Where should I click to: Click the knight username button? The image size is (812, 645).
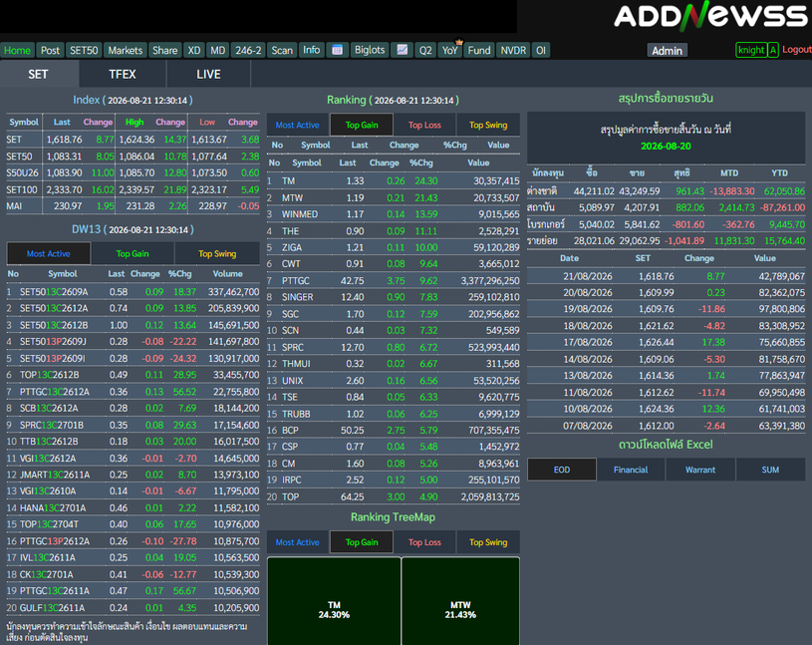[751, 50]
